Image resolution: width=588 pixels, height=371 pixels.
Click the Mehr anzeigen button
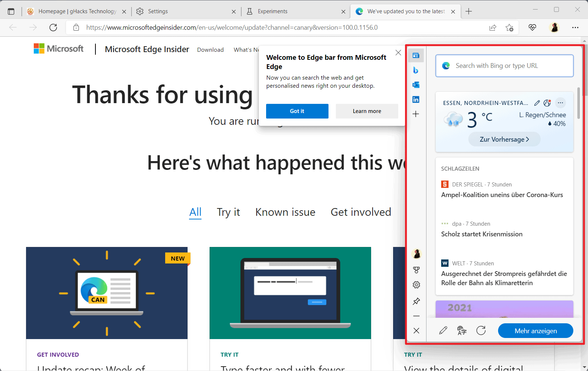535,331
